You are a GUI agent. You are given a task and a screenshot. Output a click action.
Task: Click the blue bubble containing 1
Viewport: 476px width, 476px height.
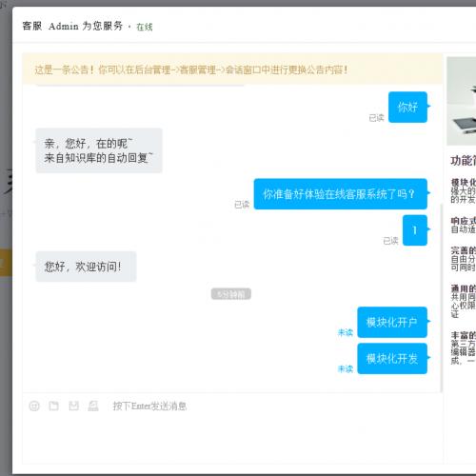pyautogui.click(x=415, y=230)
